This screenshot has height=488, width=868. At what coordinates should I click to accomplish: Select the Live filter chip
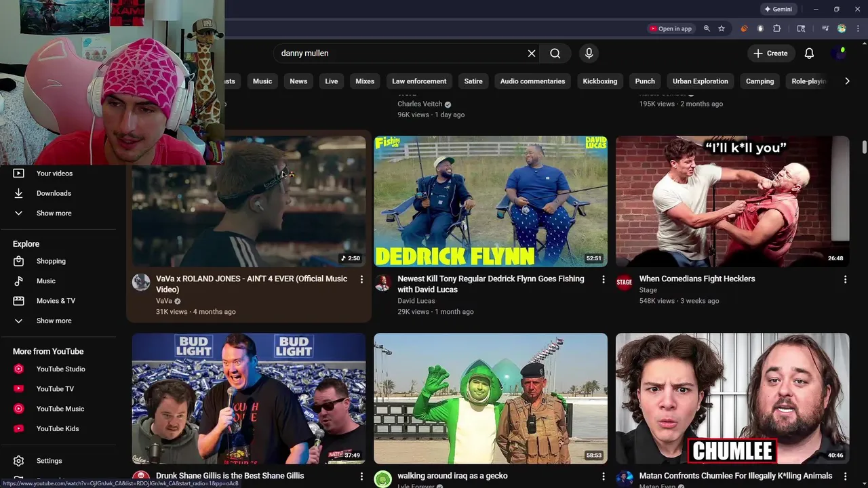[x=332, y=81]
